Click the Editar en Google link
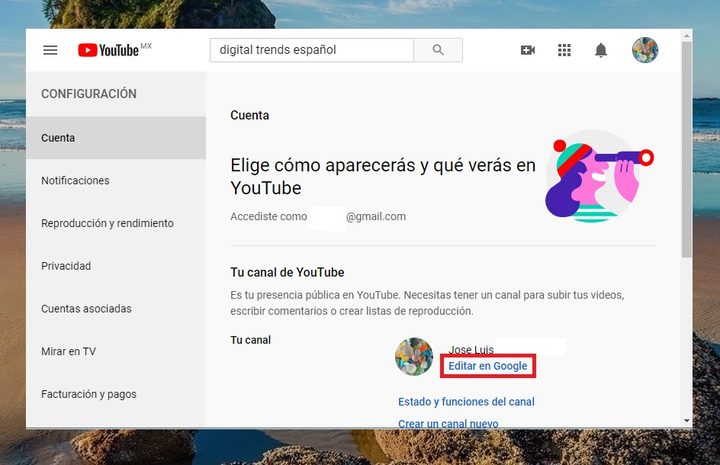The height and width of the screenshot is (465, 720). 488,366
